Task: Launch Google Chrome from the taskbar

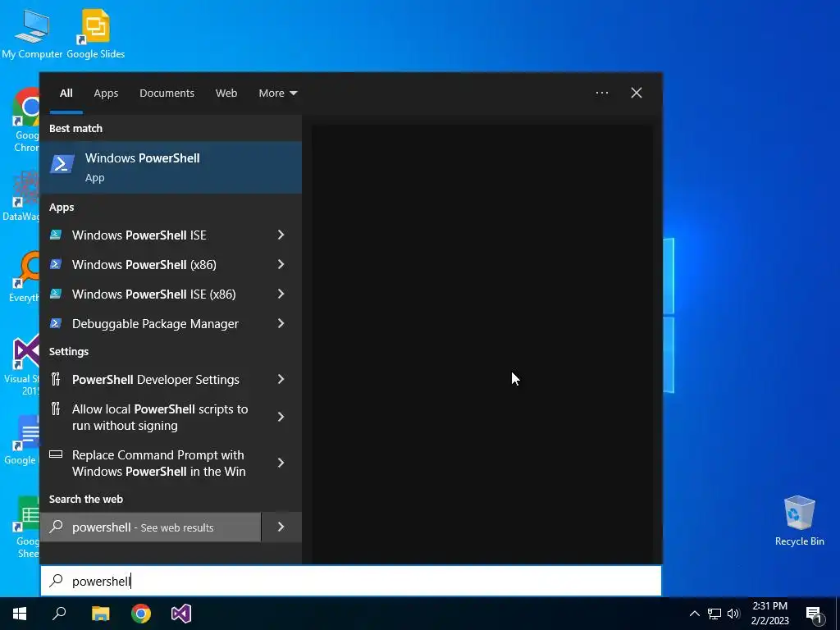Action: [x=141, y=614]
